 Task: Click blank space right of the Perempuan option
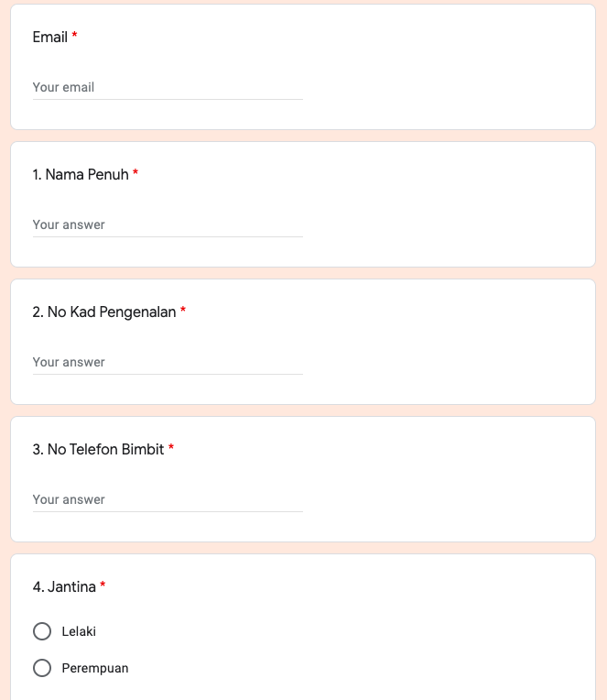tap(366, 668)
